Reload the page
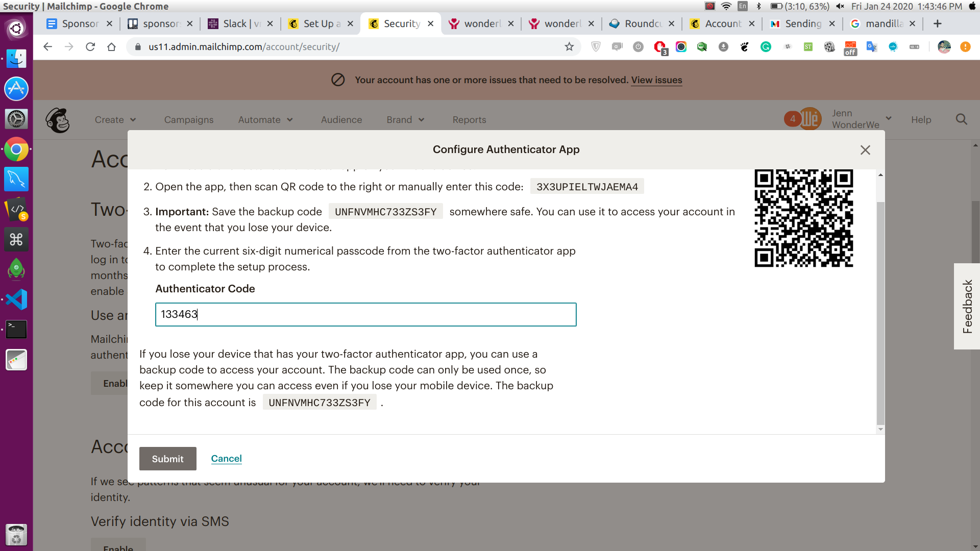980x551 pixels. click(90, 47)
